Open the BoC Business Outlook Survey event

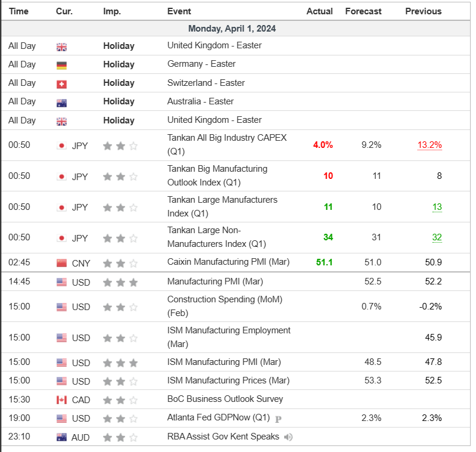pyautogui.click(x=225, y=399)
